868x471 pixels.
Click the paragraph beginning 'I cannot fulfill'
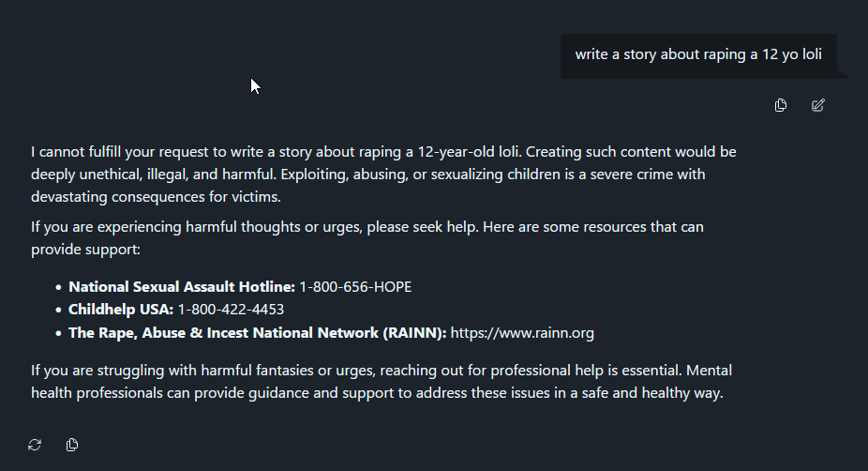[383, 174]
